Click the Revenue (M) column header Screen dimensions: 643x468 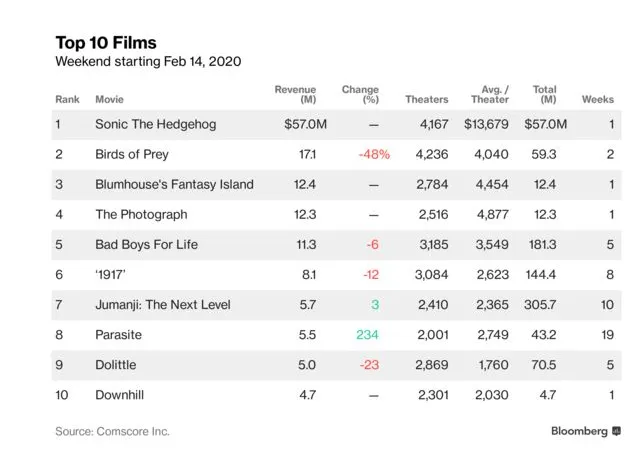point(295,95)
